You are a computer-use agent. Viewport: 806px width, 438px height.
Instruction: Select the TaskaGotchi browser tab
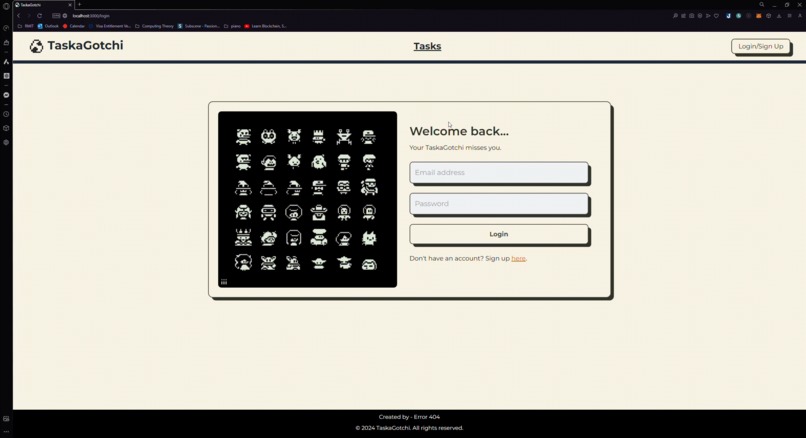(x=43, y=5)
